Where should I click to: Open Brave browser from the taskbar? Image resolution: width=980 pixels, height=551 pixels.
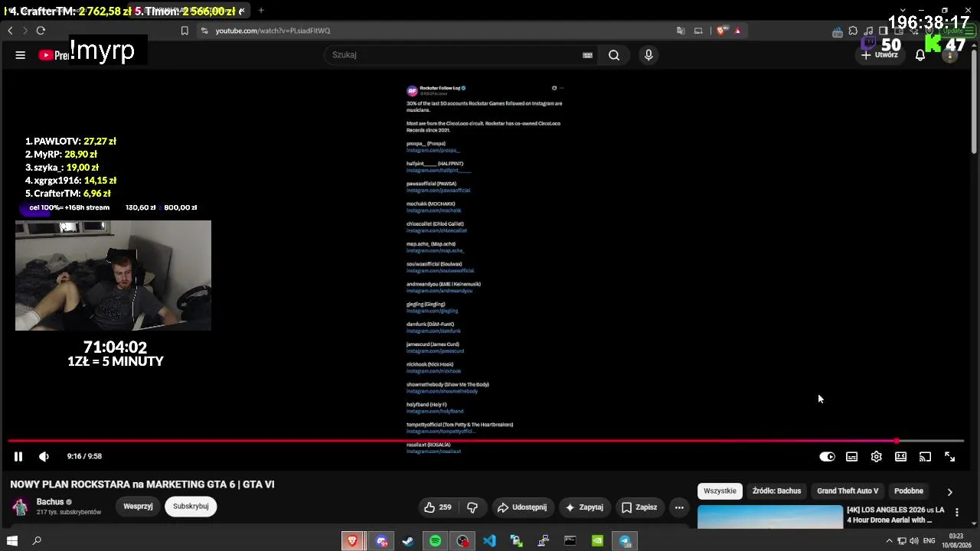352,541
